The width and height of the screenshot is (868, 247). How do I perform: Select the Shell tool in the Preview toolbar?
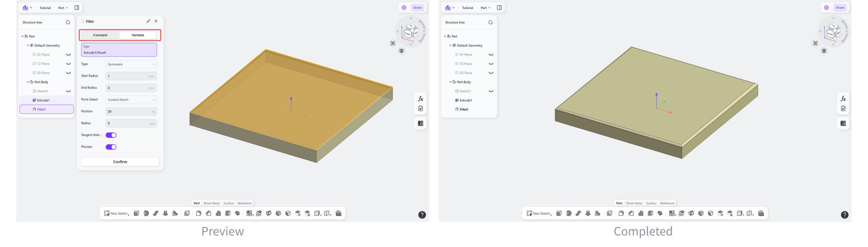[228, 213]
